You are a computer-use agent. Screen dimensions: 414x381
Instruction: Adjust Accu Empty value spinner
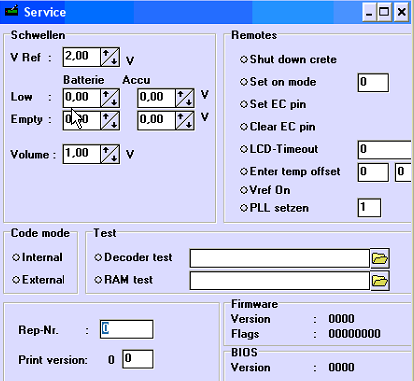[x=185, y=120]
